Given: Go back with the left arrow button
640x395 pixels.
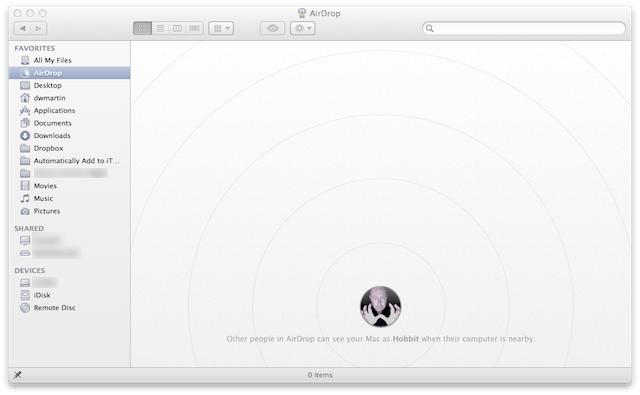Looking at the screenshot, I should [22, 28].
